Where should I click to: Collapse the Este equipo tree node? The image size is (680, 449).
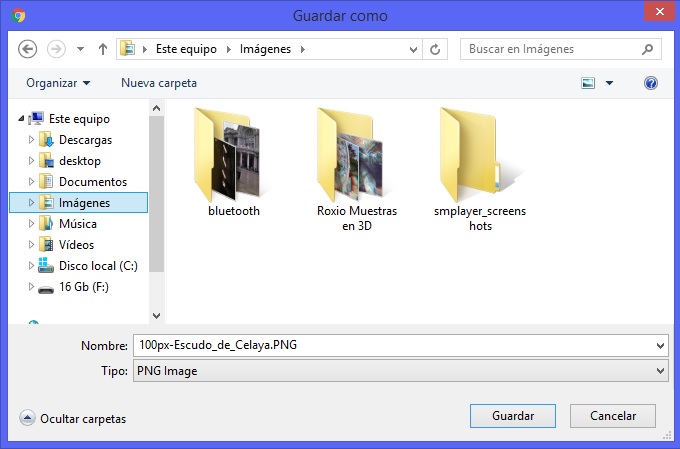(x=22, y=119)
